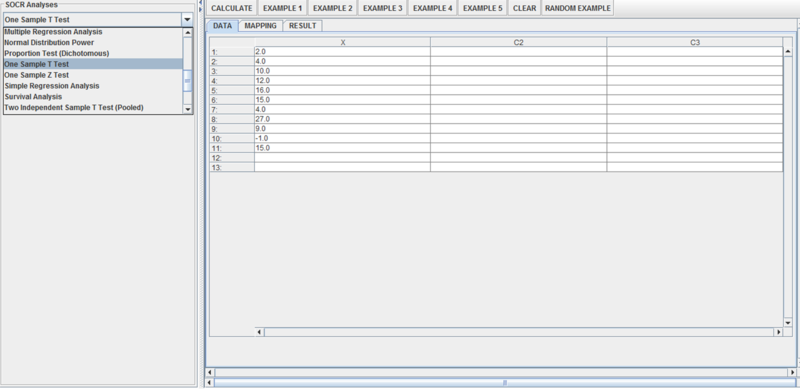Select highlighted One Sample T Test list entry
Screen dimensions: 800x391
tap(93, 64)
